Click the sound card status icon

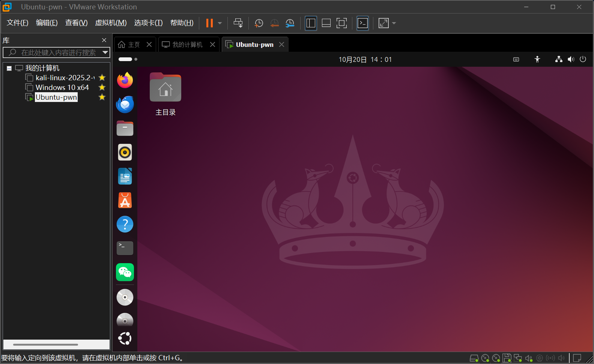pyautogui.click(x=529, y=358)
